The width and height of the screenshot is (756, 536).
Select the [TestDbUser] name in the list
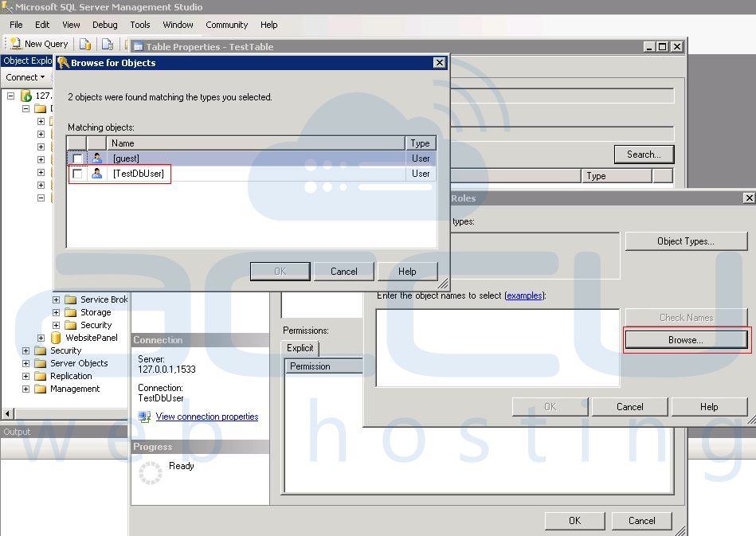pos(139,174)
